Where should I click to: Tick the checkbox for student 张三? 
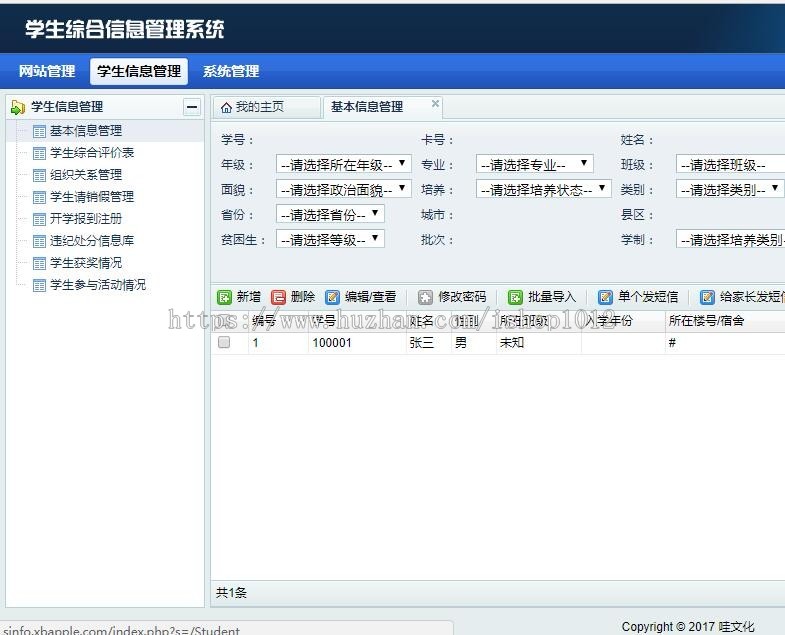coord(224,342)
